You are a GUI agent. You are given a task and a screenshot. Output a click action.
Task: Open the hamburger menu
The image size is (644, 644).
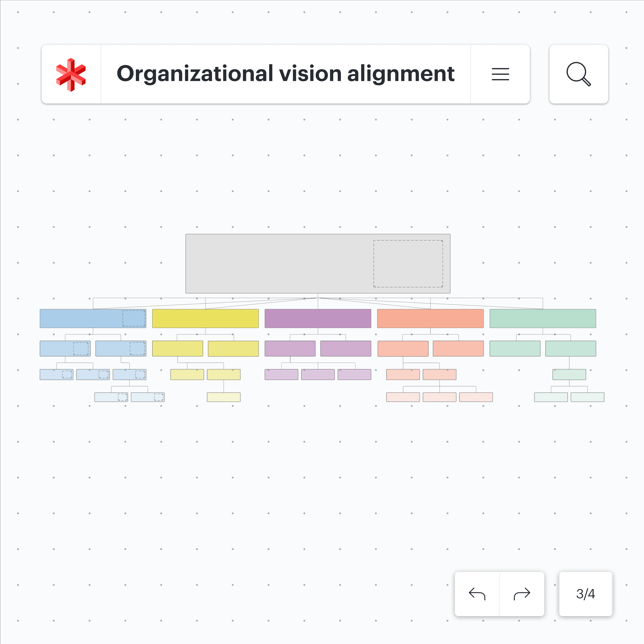[x=500, y=74]
